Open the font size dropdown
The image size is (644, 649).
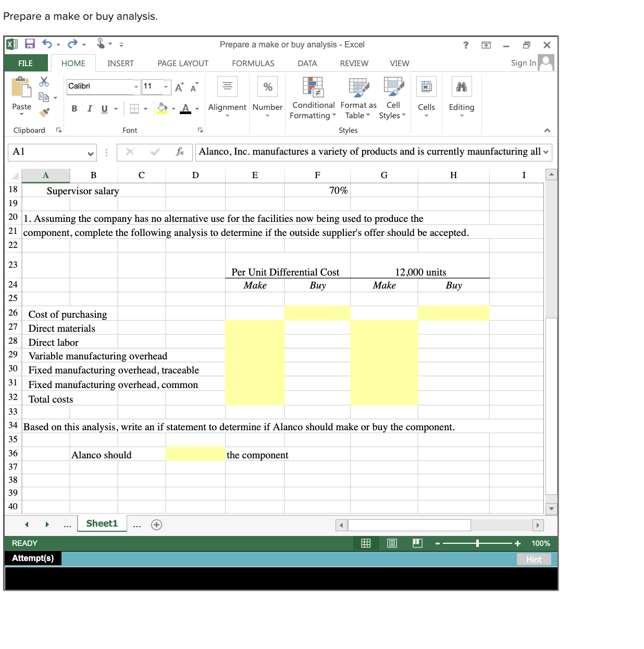tap(166, 86)
